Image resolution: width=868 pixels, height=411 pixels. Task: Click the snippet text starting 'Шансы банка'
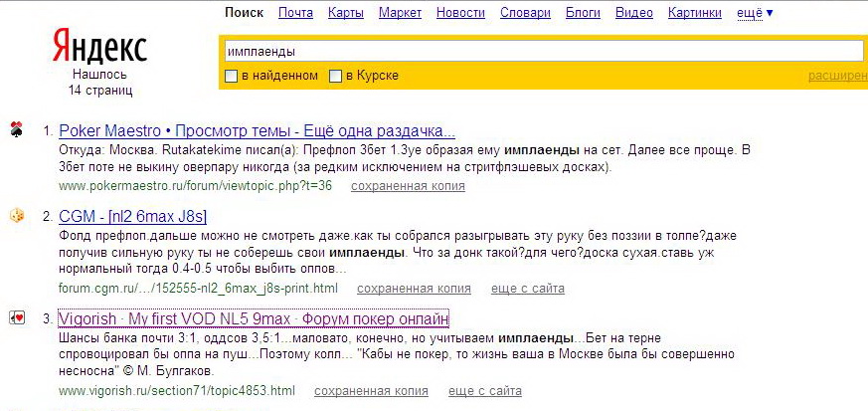tap(397, 354)
